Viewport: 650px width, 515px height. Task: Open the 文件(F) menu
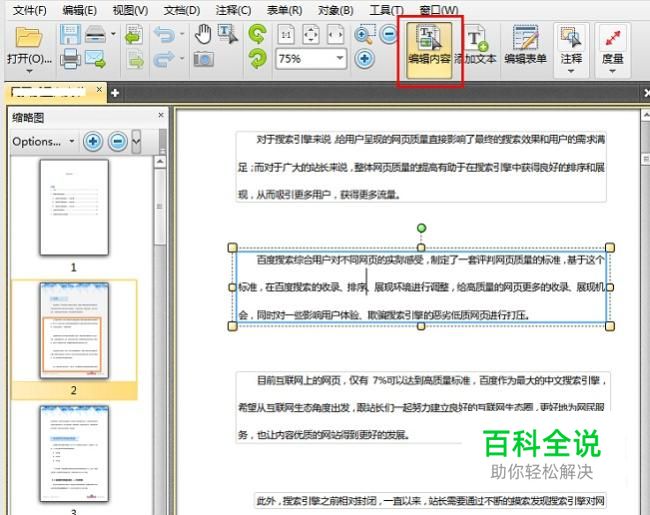(29, 10)
